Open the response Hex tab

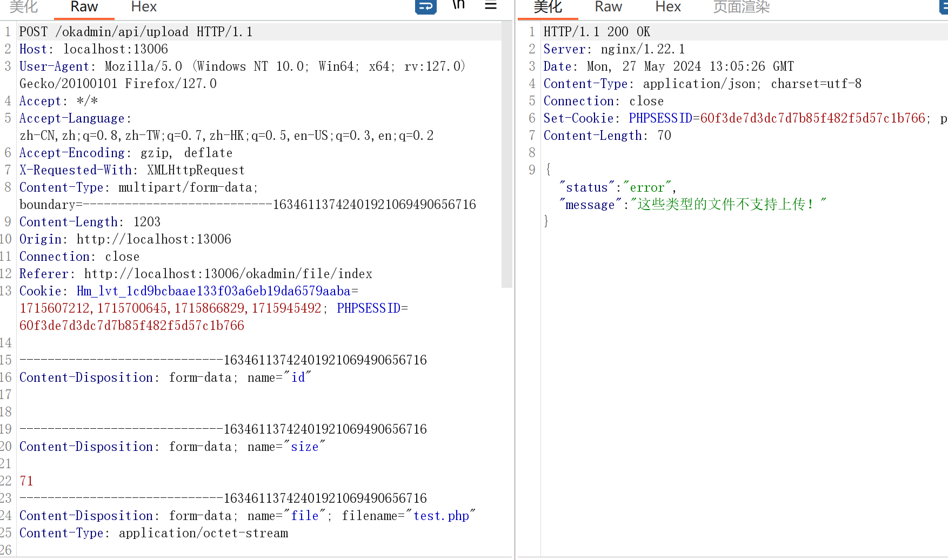pyautogui.click(x=668, y=7)
